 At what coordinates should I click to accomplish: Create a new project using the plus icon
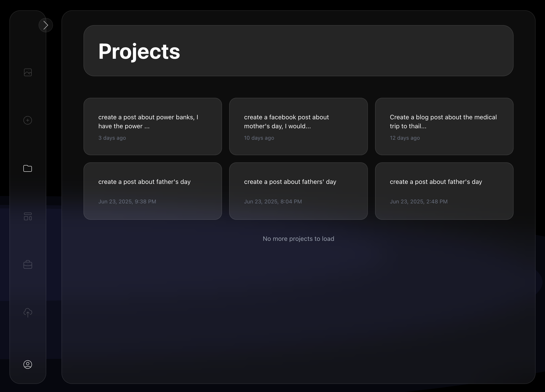[28, 120]
